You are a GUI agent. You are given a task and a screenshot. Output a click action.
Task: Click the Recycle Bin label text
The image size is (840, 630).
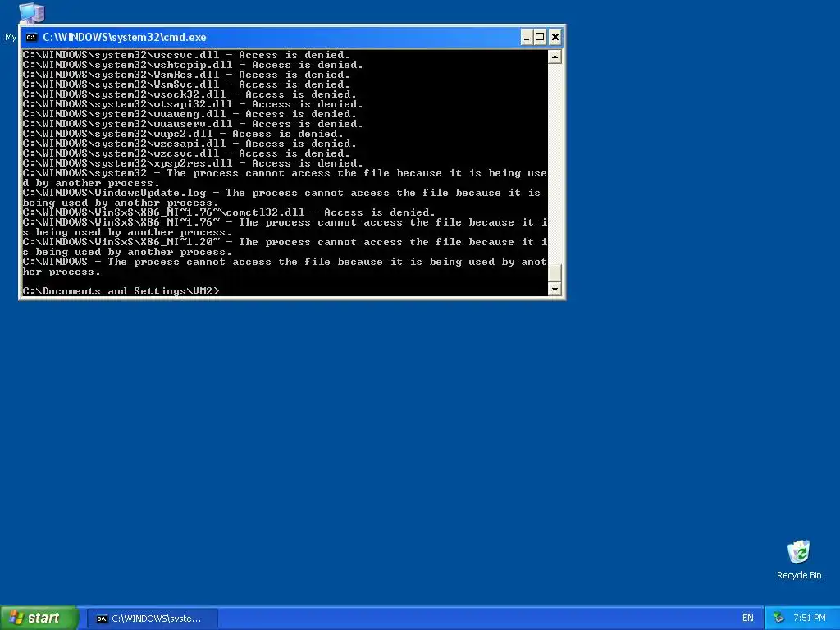pos(799,575)
